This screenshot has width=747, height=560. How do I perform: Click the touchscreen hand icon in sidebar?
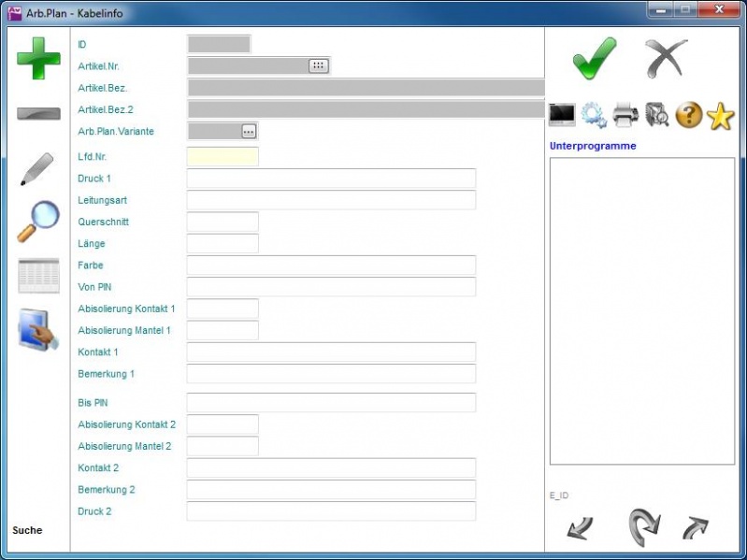pyautogui.click(x=38, y=330)
